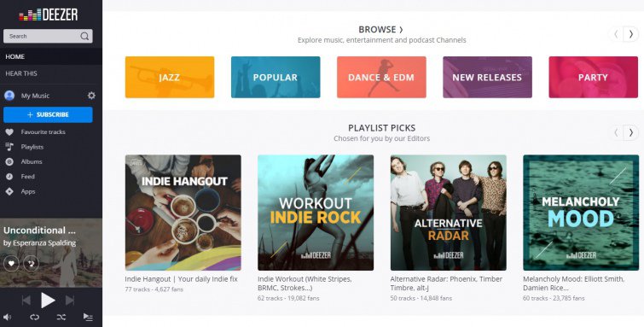Open Favourite tracks heart icon
Image resolution: width=644 pixels, height=327 pixels.
9,132
